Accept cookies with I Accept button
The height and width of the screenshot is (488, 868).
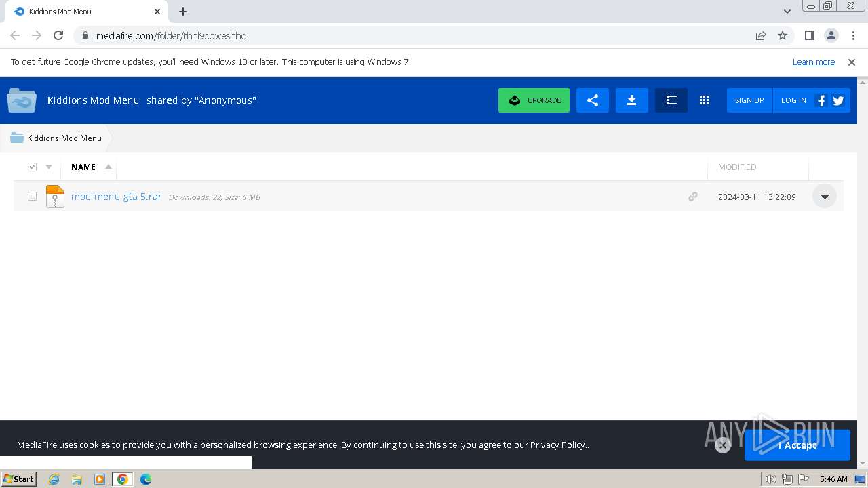(x=797, y=445)
